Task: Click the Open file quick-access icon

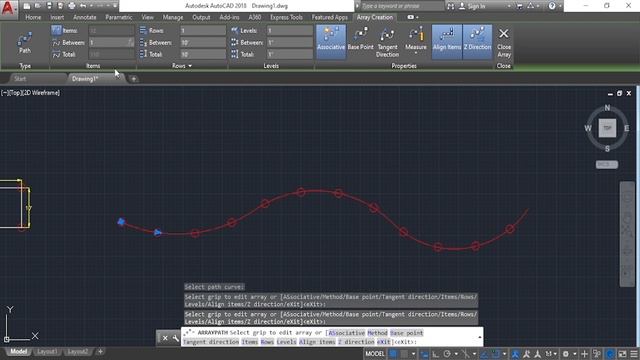Action: pyautogui.click(x=38, y=6)
